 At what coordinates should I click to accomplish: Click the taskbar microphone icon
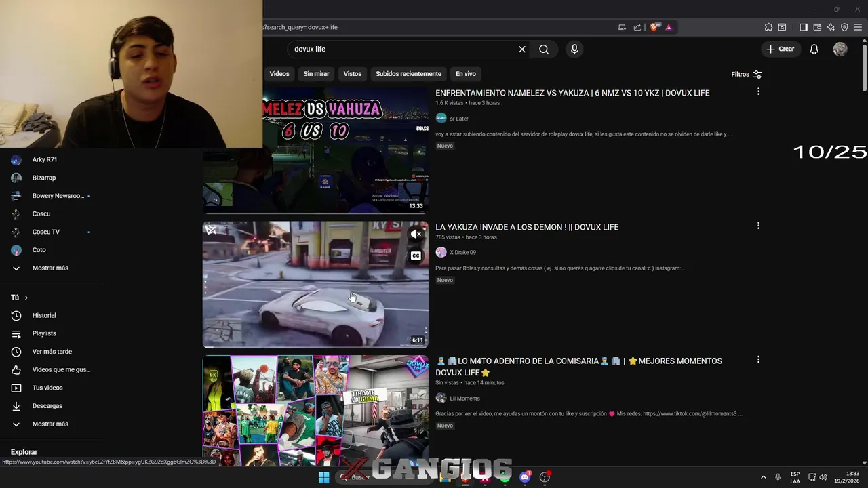click(x=778, y=477)
